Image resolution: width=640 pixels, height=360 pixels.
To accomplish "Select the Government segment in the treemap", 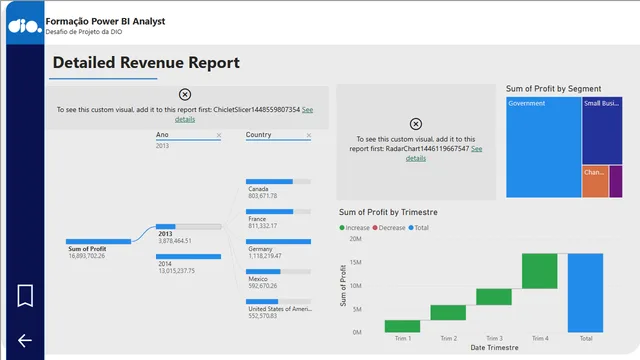I will click(x=543, y=147).
